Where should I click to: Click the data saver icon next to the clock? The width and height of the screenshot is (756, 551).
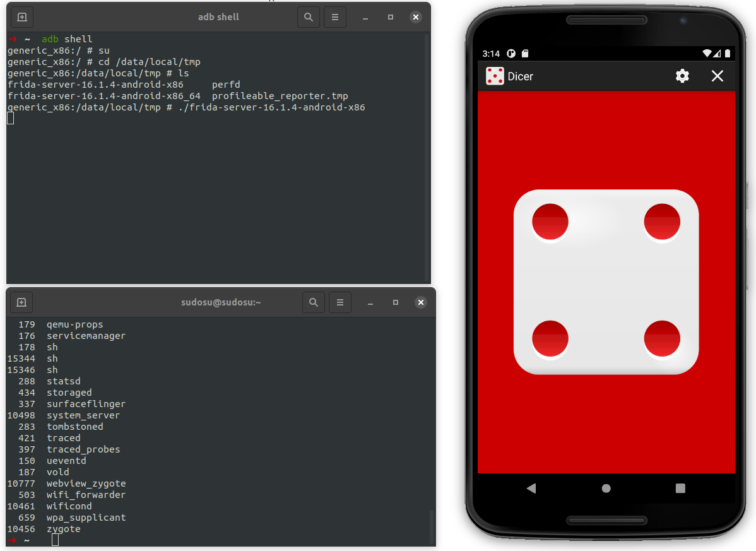(x=510, y=53)
